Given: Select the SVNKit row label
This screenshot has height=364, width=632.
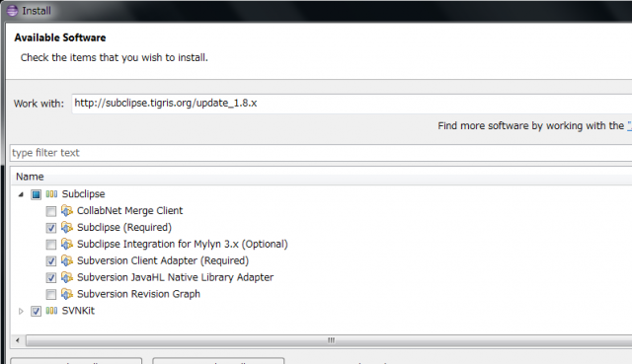Looking at the screenshot, I should click(78, 311).
